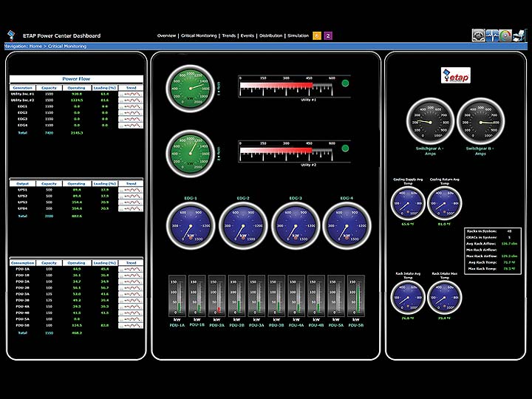This screenshot has height=399, width=532.
Task: Show the trend graph for UPS3
Action: 131,202
